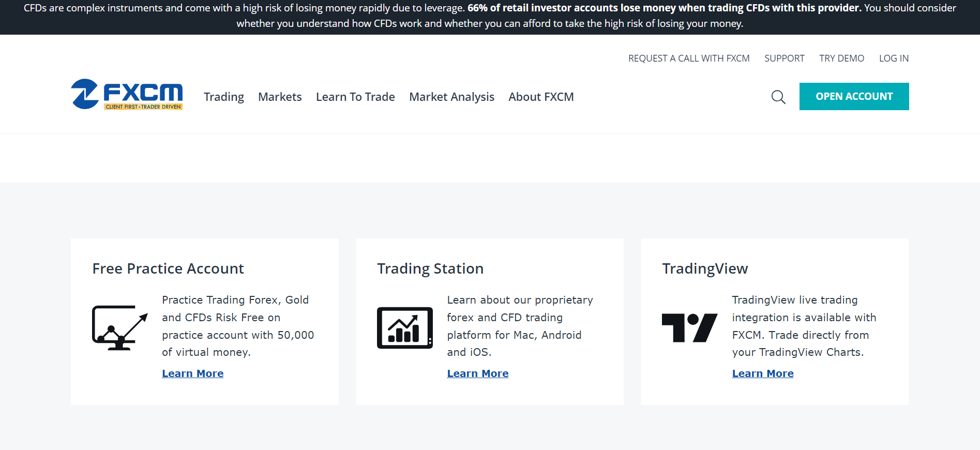This screenshot has height=450, width=980.
Task: Learn More about Free Practice Account
Action: [x=193, y=373]
